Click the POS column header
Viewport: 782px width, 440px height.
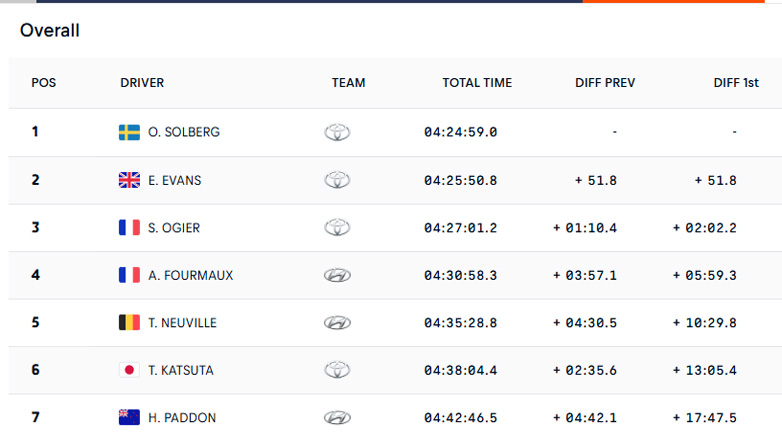tap(44, 83)
